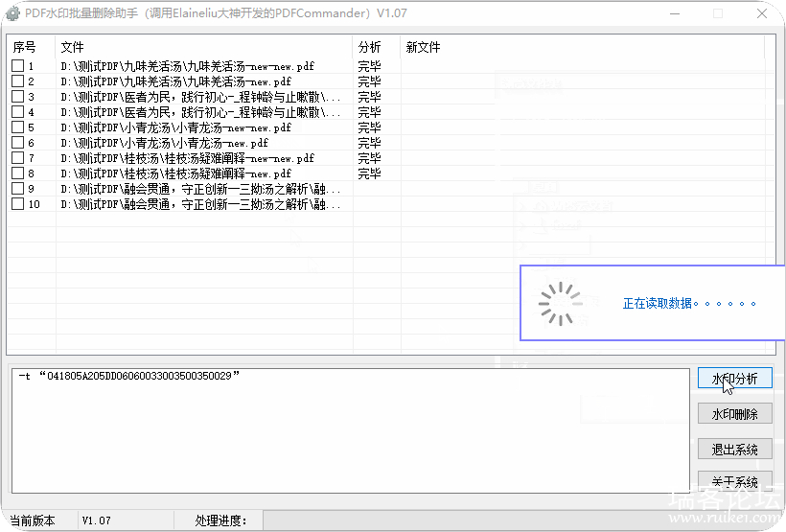Select row 9 file 融会贯通 path
Screen dimensions: 786x532
tap(200, 189)
